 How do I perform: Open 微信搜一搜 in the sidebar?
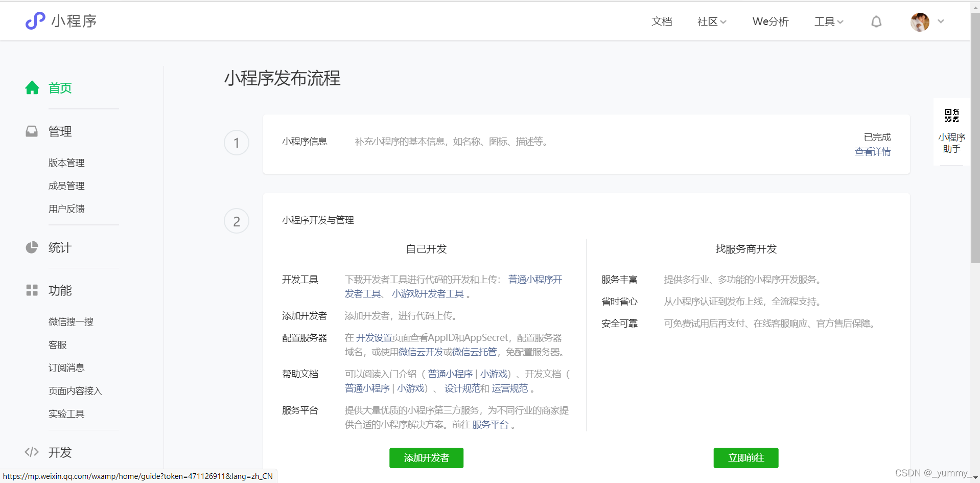tap(71, 321)
